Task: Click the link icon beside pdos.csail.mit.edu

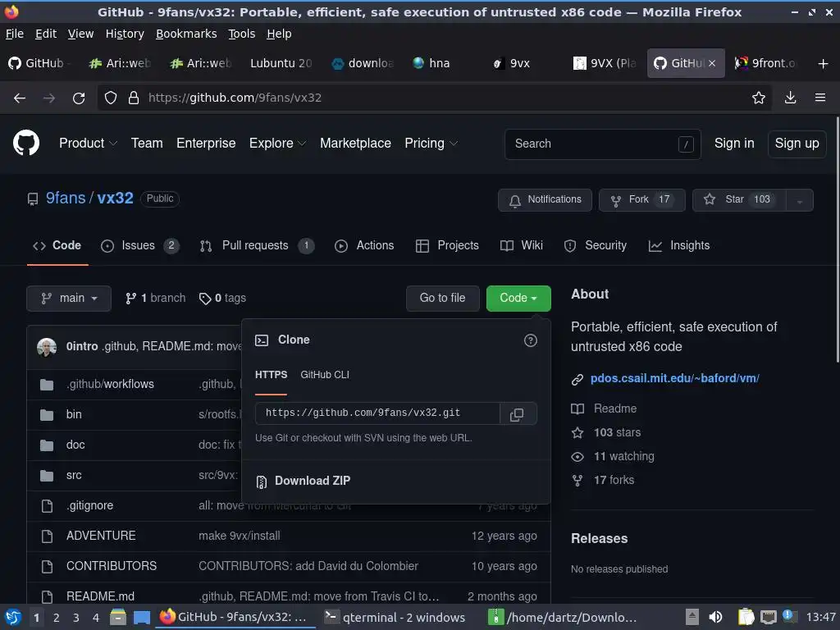Action: [577, 379]
